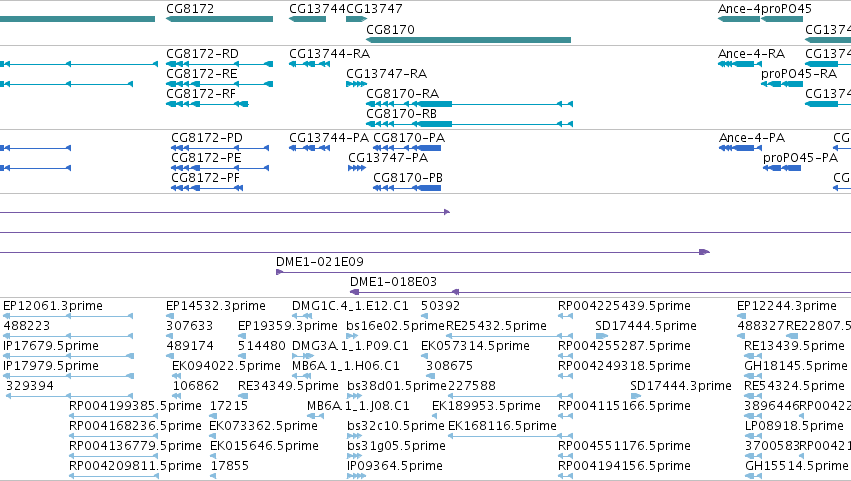Click the SD17444.5prime EST label
The height and width of the screenshot is (481, 851).
coord(646,326)
